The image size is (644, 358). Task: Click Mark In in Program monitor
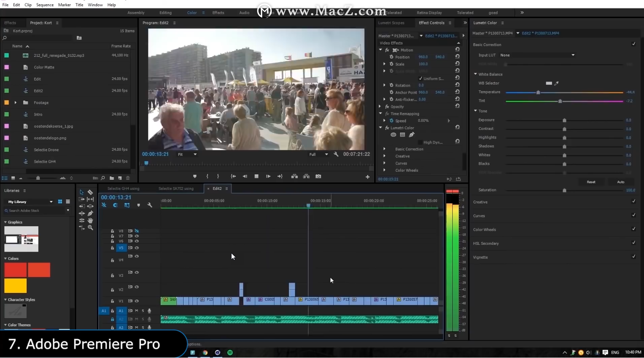[207, 176]
